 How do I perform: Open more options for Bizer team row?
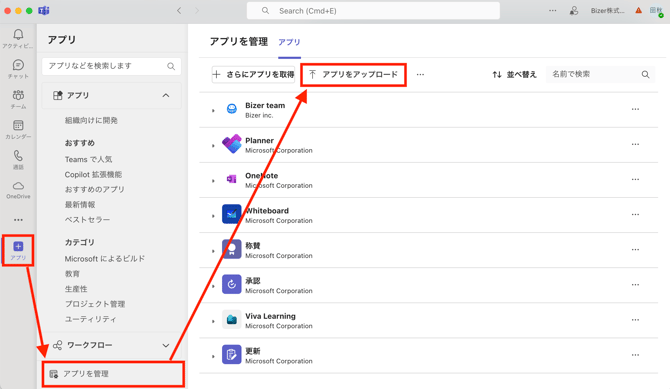[635, 109]
